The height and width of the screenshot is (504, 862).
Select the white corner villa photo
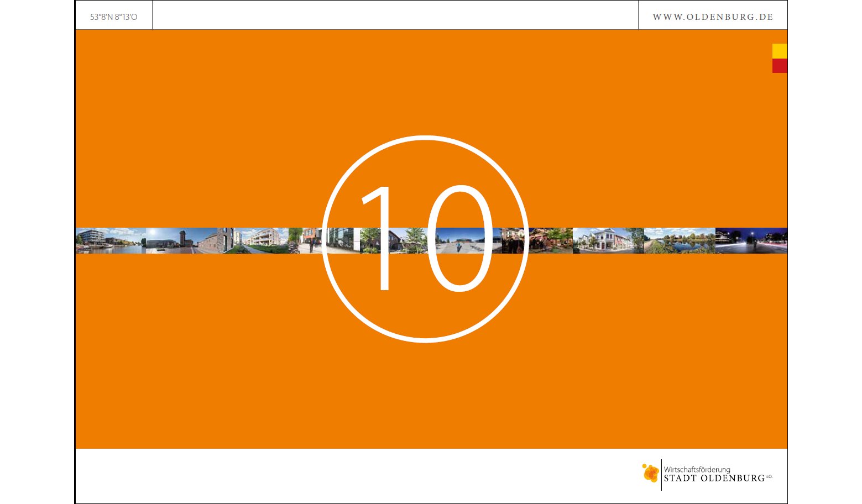click(x=605, y=241)
